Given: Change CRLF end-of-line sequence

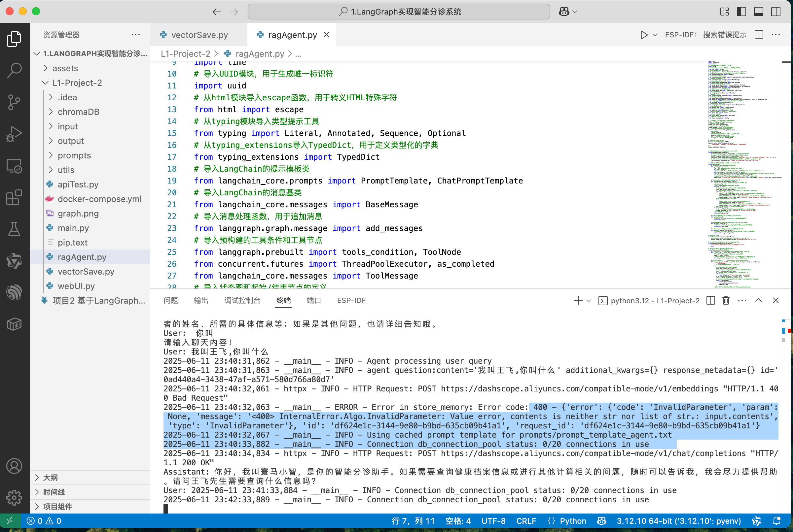Looking at the screenshot, I should pos(526,521).
